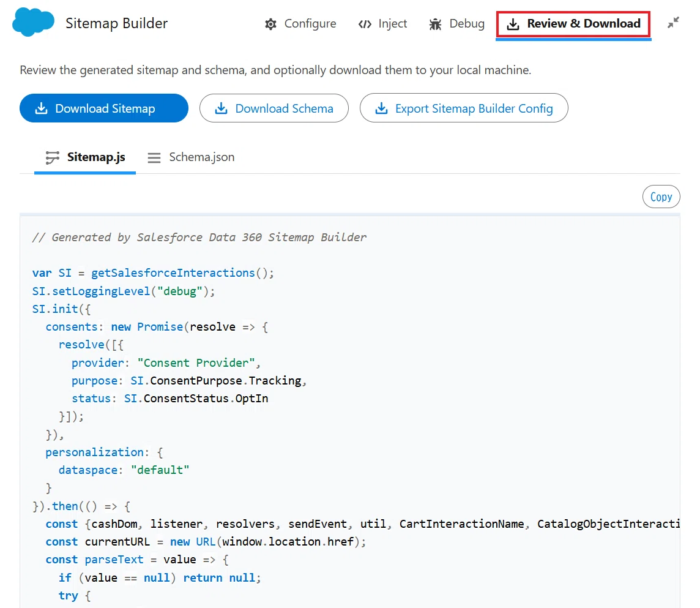Click the 'personalization: {' code line
The width and height of the screenshot is (700, 608).
pyautogui.click(x=105, y=452)
